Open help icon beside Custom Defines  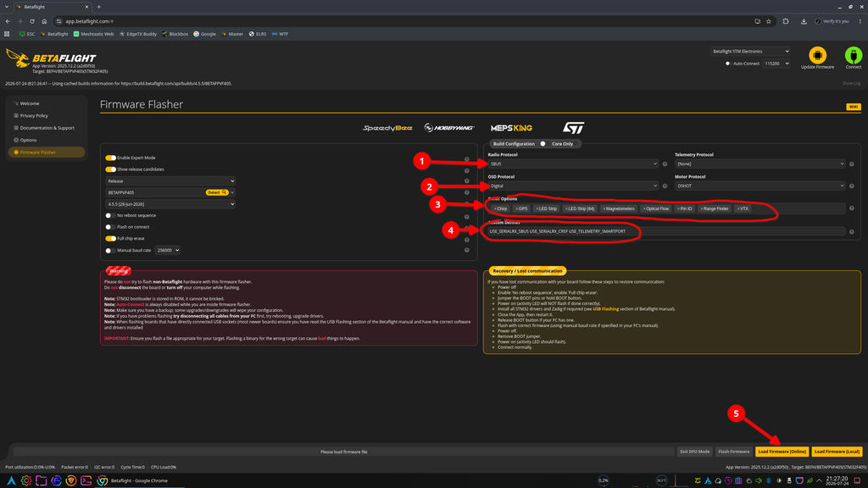tap(851, 232)
